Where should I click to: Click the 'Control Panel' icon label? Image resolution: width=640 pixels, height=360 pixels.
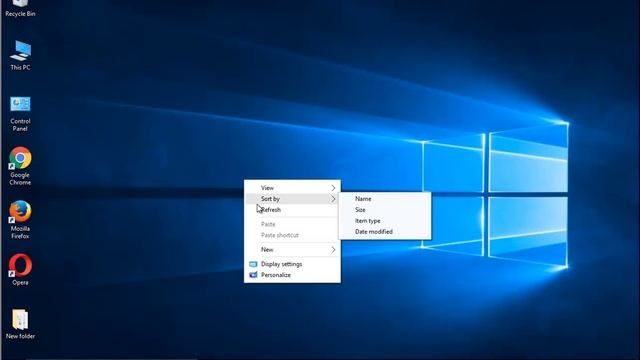pos(20,125)
